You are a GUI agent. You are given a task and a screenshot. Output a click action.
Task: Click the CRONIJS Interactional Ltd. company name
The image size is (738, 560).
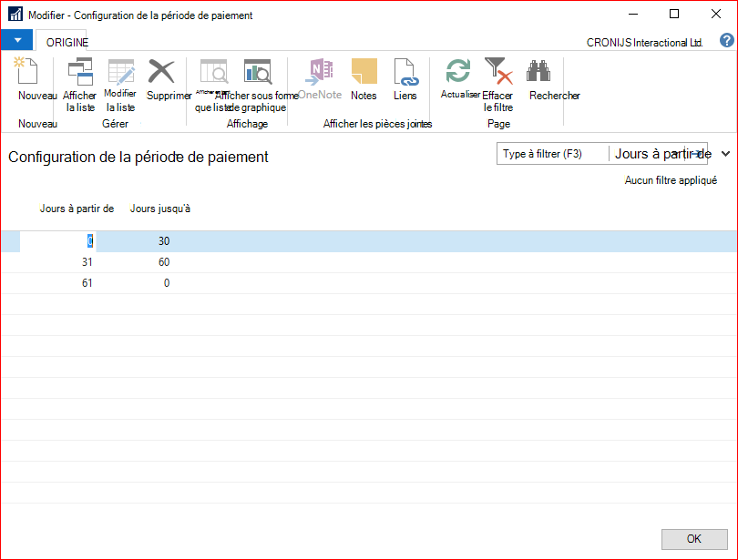tap(644, 42)
